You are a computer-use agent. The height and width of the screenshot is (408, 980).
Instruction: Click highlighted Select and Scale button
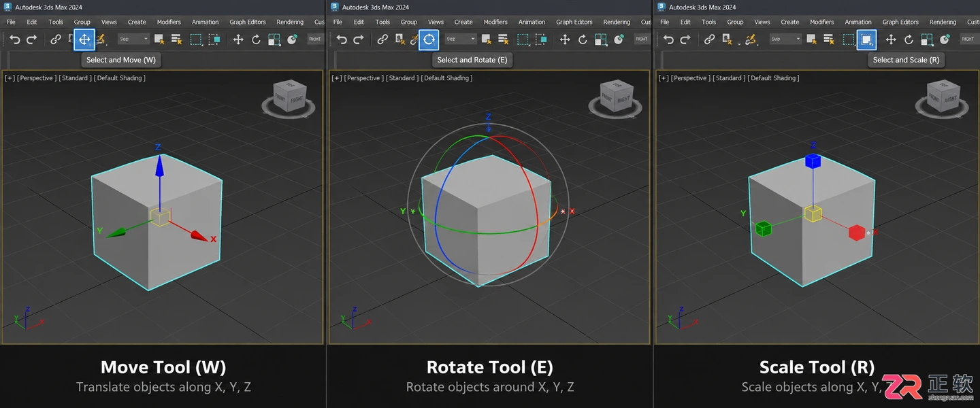[x=866, y=39]
